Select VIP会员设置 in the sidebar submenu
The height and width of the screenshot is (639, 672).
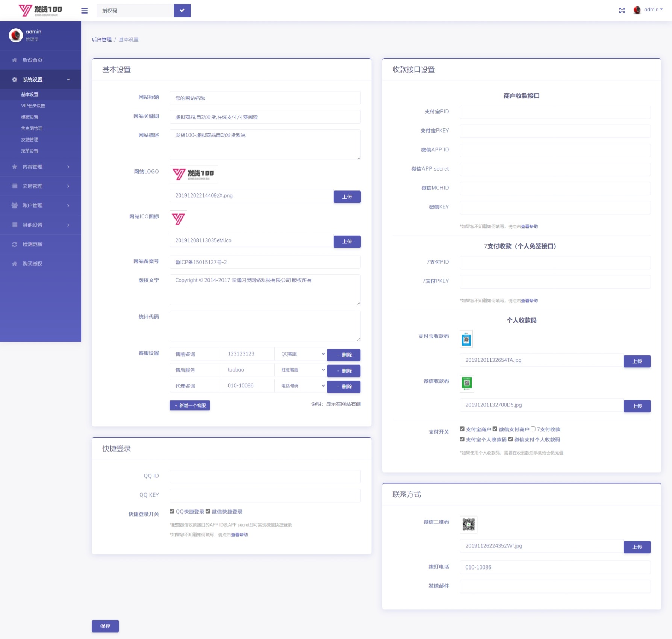point(33,106)
